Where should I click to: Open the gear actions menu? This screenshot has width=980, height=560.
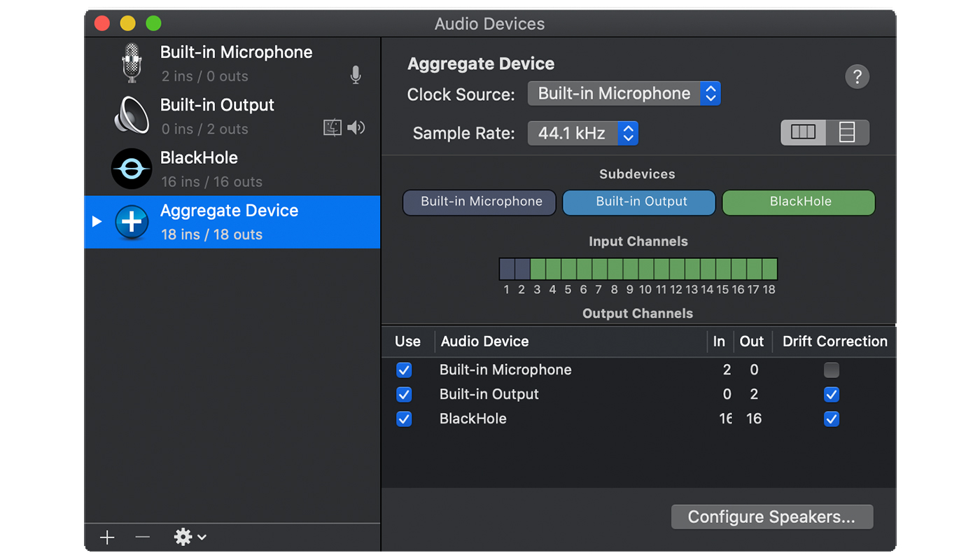click(x=190, y=537)
